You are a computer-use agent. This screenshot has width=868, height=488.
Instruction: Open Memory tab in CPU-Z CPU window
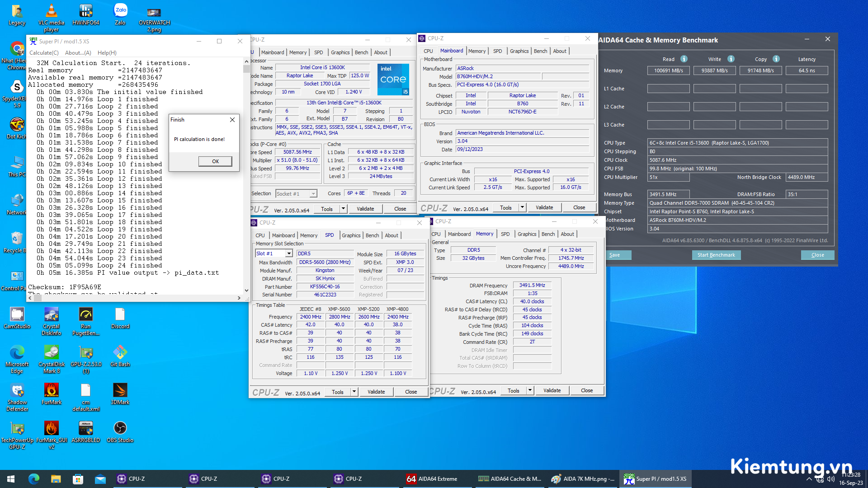coord(298,52)
